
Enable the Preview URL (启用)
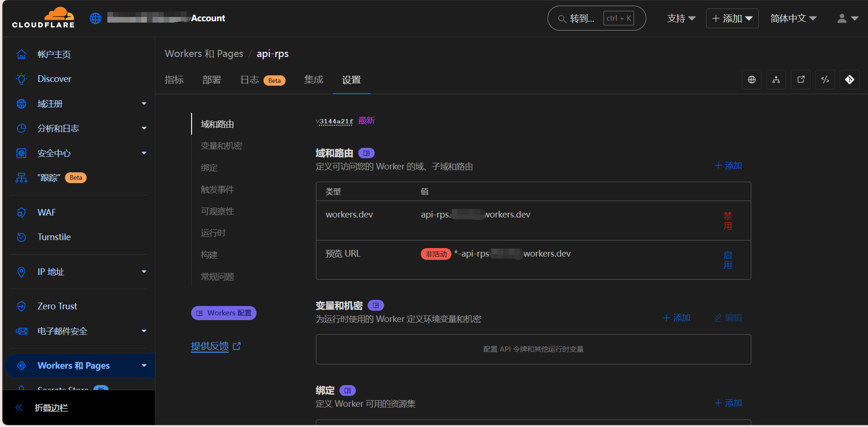click(728, 260)
